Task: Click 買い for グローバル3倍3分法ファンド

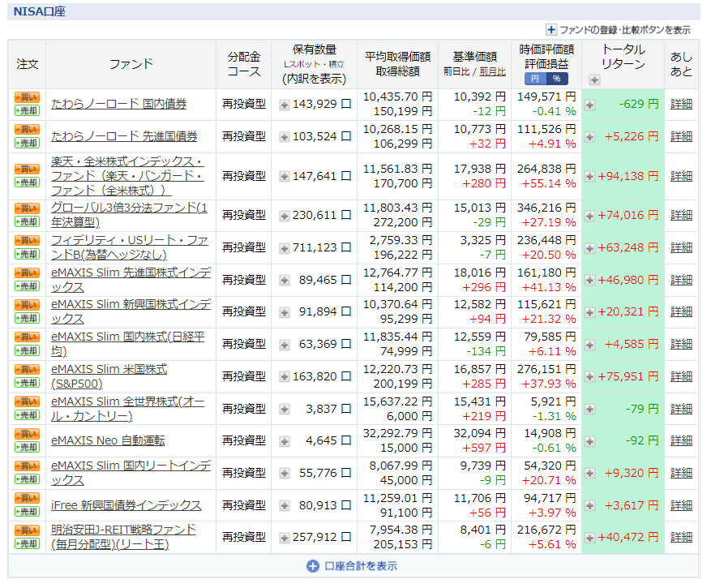Action: (28, 208)
